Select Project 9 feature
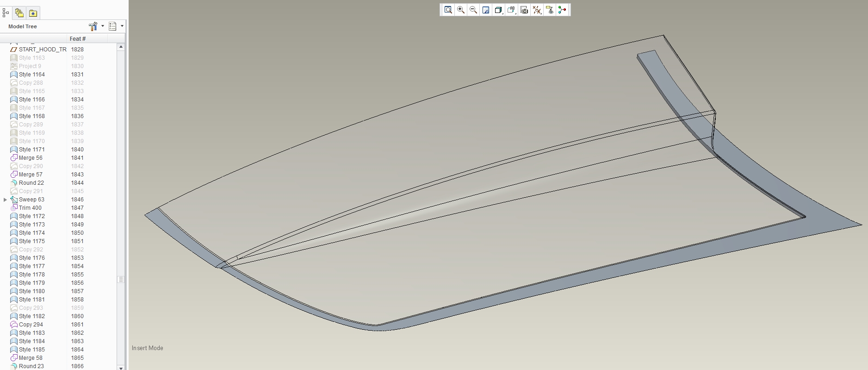The image size is (868, 370). tap(30, 66)
